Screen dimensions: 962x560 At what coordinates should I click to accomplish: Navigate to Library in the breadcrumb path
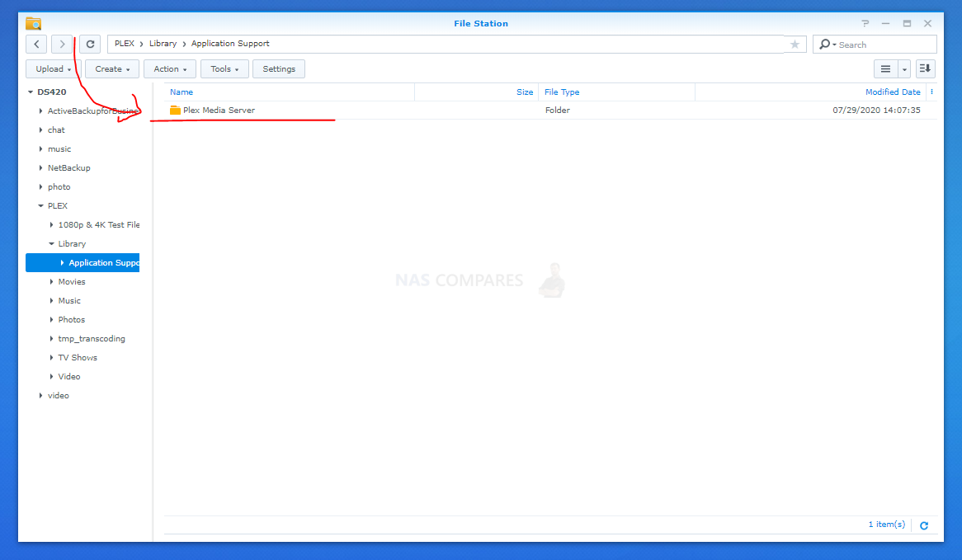pos(163,44)
